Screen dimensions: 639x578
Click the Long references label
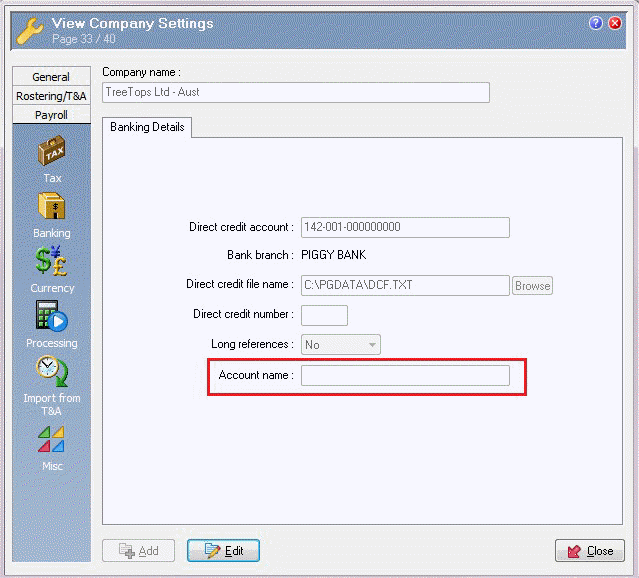[252, 344]
